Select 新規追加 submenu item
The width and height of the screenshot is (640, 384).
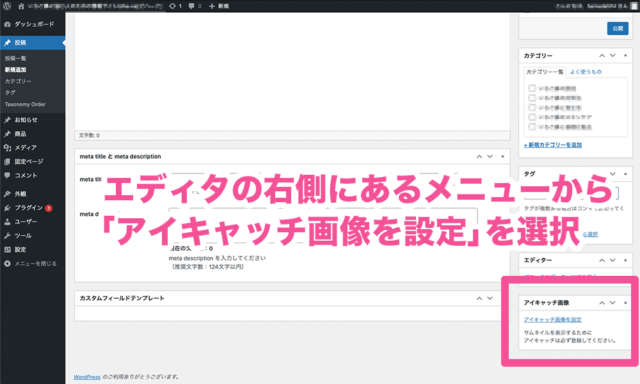16,70
